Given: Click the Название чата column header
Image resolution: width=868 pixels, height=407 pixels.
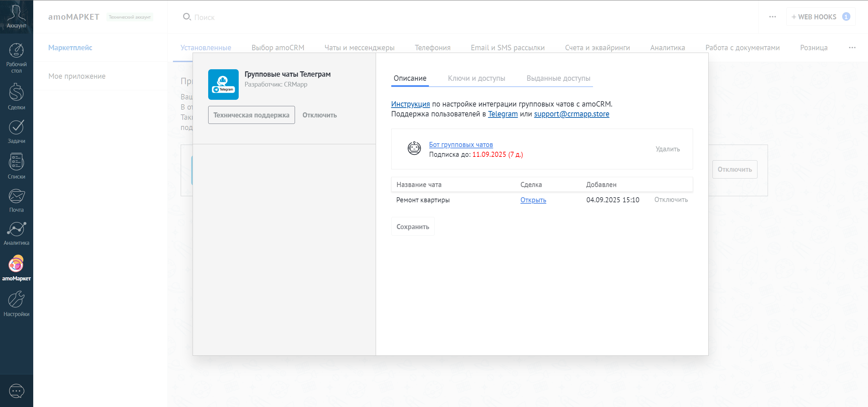Looking at the screenshot, I should coord(419,185).
